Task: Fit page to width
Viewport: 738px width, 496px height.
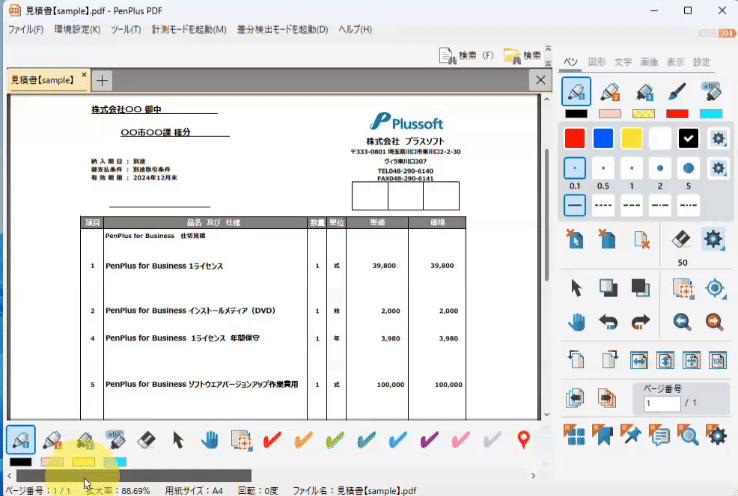Action: click(x=639, y=360)
